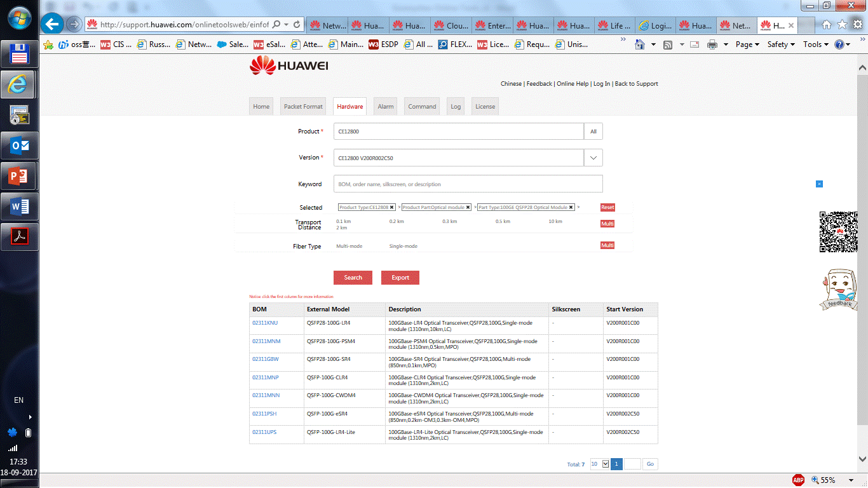Open BOM link 02311KNU
This screenshot has height=488, width=868.
(x=265, y=323)
